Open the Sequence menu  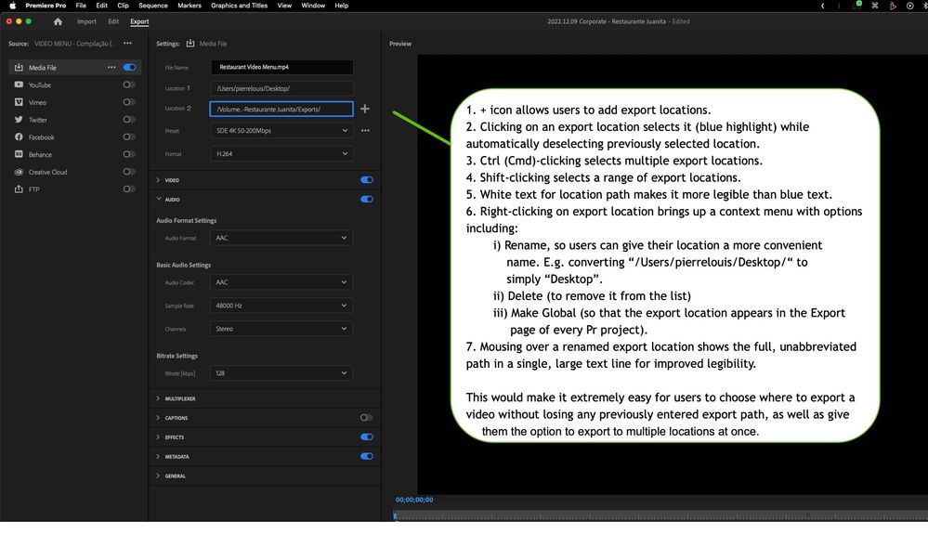(x=153, y=6)
